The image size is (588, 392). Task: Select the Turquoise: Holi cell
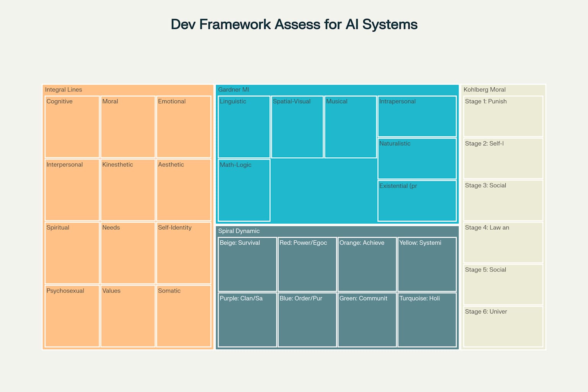point(427,320)
